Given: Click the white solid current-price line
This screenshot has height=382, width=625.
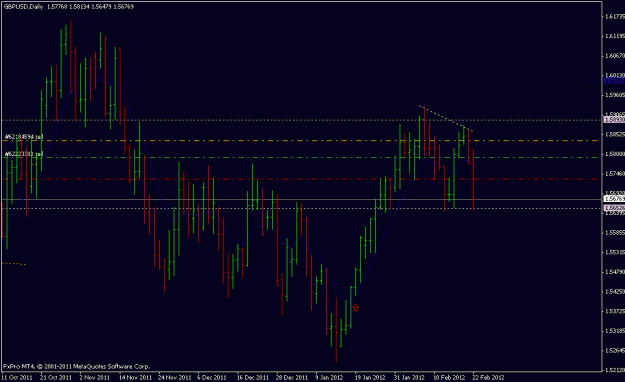Looking at the screenshot, I should 301,199.
